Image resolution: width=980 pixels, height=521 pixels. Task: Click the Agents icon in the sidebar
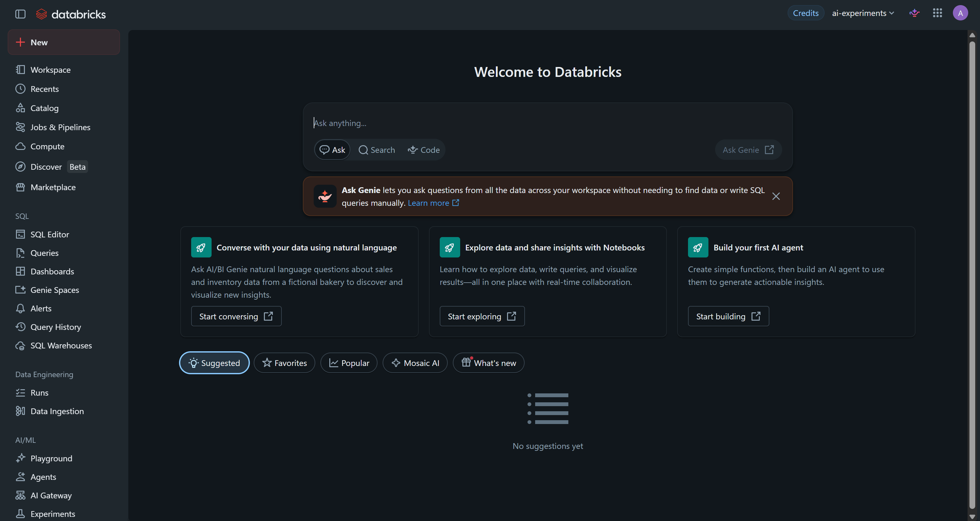(20, 477)
